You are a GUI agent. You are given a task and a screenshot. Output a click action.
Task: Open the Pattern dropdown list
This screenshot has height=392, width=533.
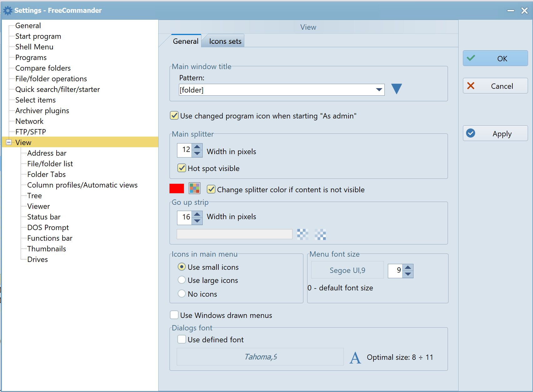379,90
